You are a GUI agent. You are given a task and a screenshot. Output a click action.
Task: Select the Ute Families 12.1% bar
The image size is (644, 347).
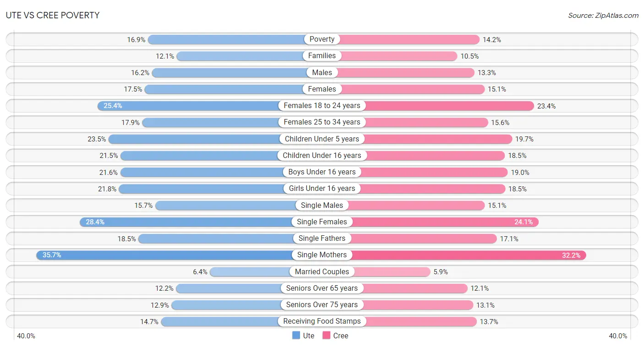point(249,56)
